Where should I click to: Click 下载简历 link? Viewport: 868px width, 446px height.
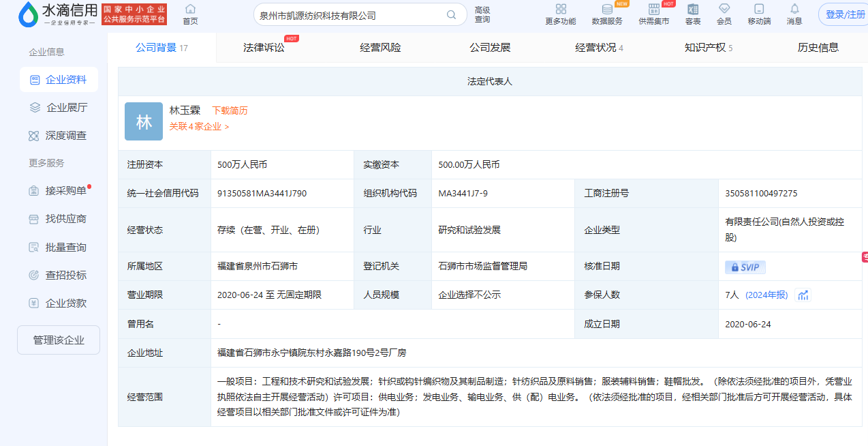[x=230, y=110]
